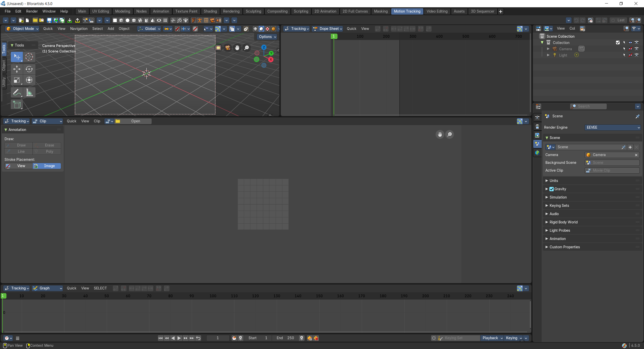Switch to the Video Editing workspace tab

pos(437,11)
